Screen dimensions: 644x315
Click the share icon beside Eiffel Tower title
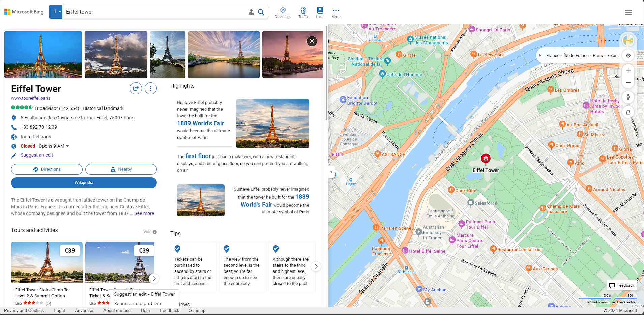tap(136, 88)
